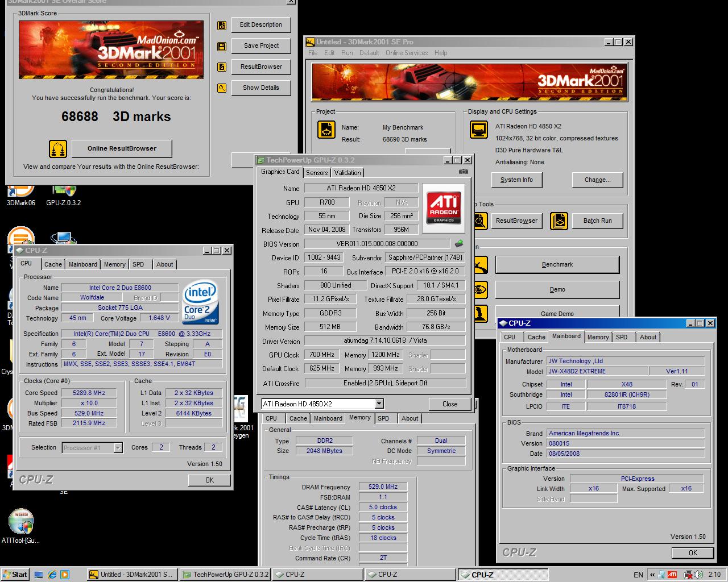Click the ATI CrossFire Enabled status field
The height and width of the screenshot is (582, 728).
(385, 384)
